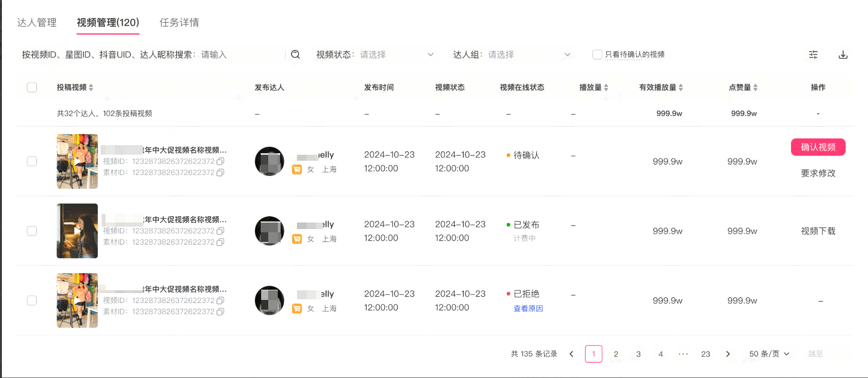The width and height of the screenshot is (868, 378).
Task: Open the column settings icon
Action: pyautogui.click(x=813, y=55)
